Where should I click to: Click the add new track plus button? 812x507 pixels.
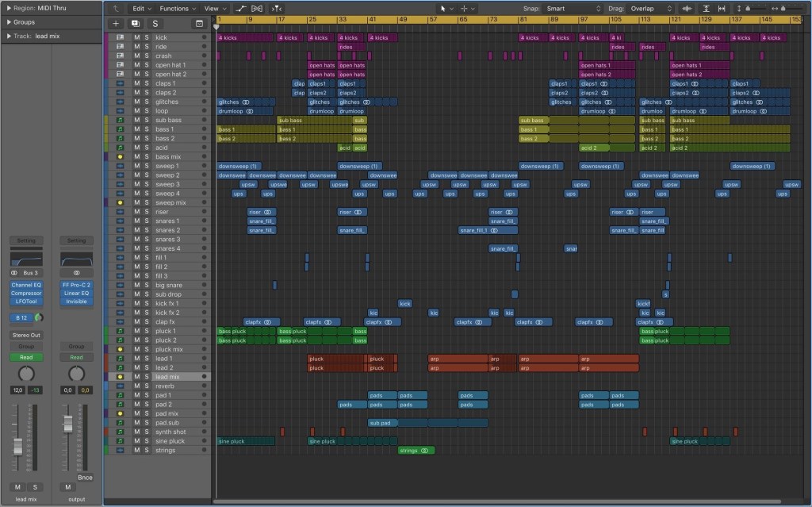coord(116,24)
